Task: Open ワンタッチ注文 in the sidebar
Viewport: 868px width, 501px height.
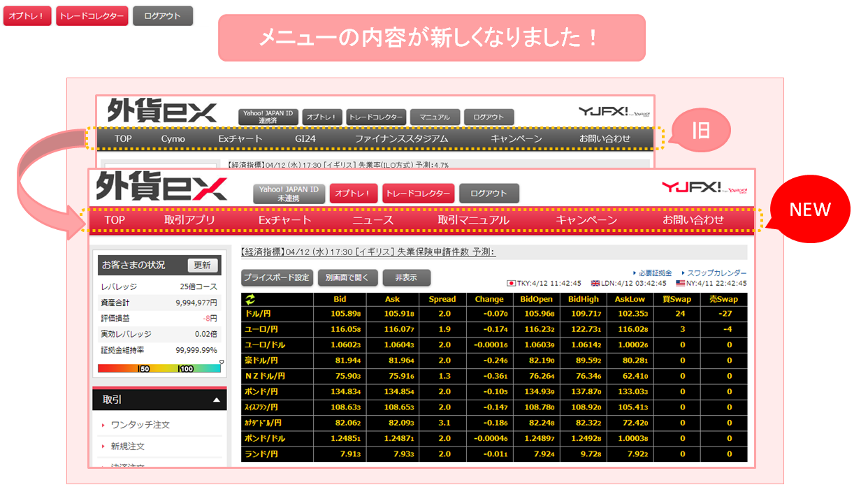Action: pos(140,425)
